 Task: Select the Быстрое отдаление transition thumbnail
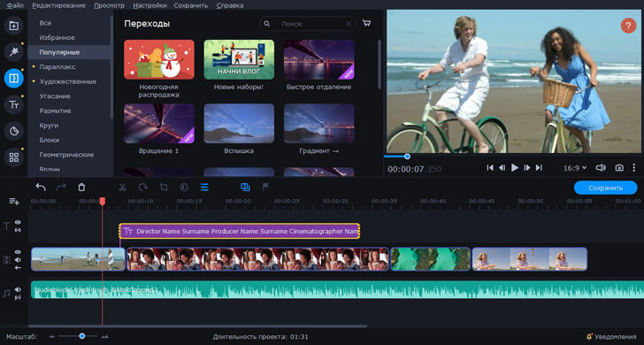[319, 59]
